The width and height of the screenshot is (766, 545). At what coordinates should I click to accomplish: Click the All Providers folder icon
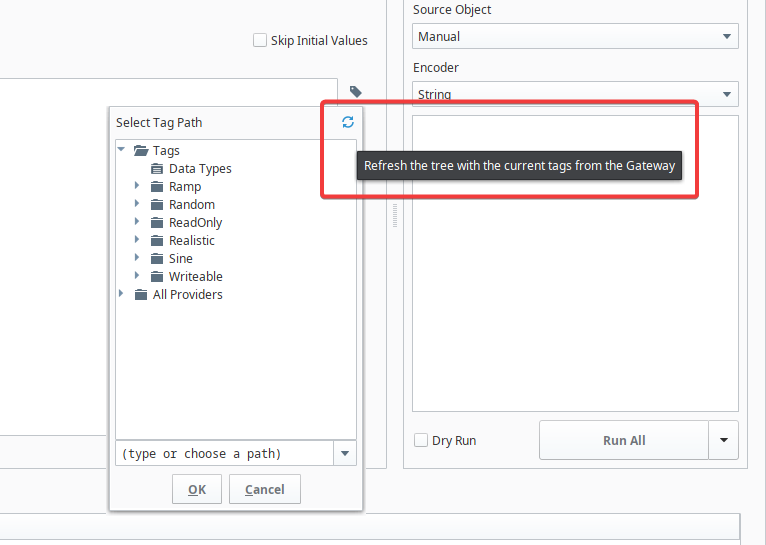pos(141,295)
